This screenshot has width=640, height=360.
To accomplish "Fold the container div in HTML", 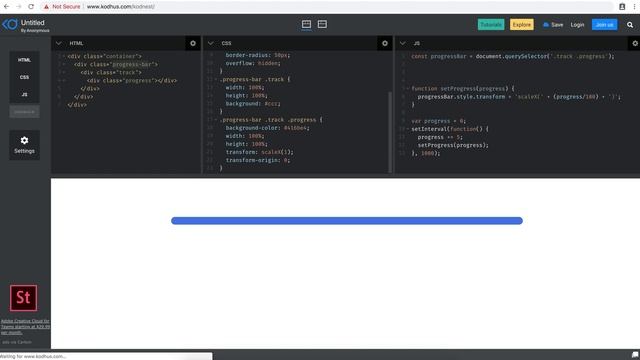I will tap(64, 56).
